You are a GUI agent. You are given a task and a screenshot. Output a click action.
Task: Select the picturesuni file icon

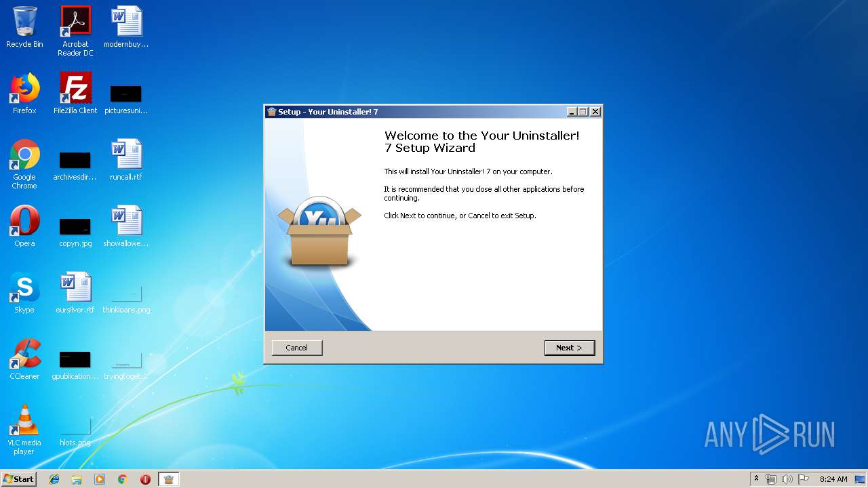point(126,98)
